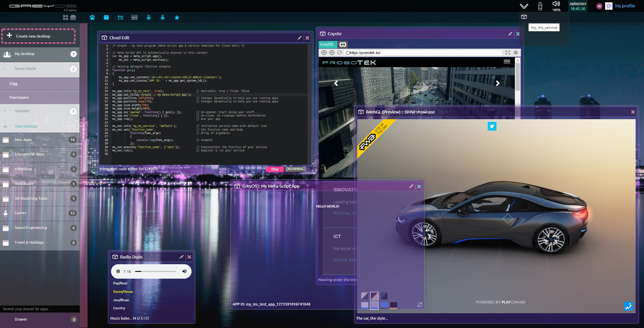644x328 pixels.
Task: Show previous Probotek slide
Action: [336, 83]
